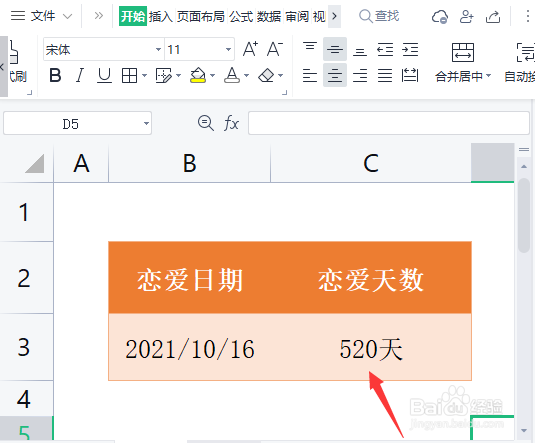535x443 pixels.
Task: Click the share export icon
Action: [493, 16]
